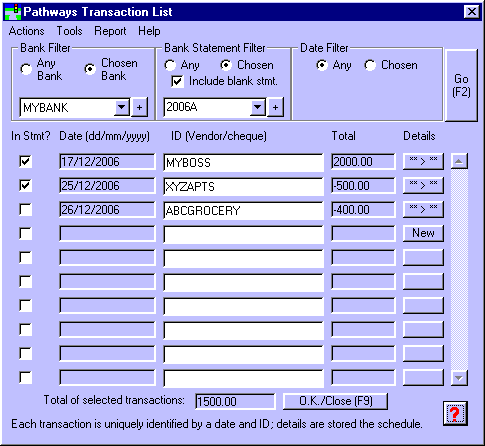Click the 2000.00 total field

click(x=363, y=162)
